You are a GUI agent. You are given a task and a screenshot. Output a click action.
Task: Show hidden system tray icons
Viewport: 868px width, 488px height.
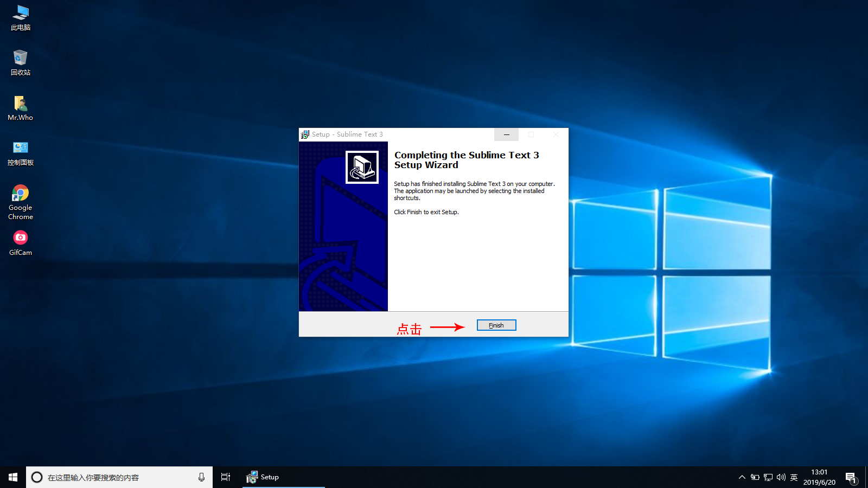point(742,477)
